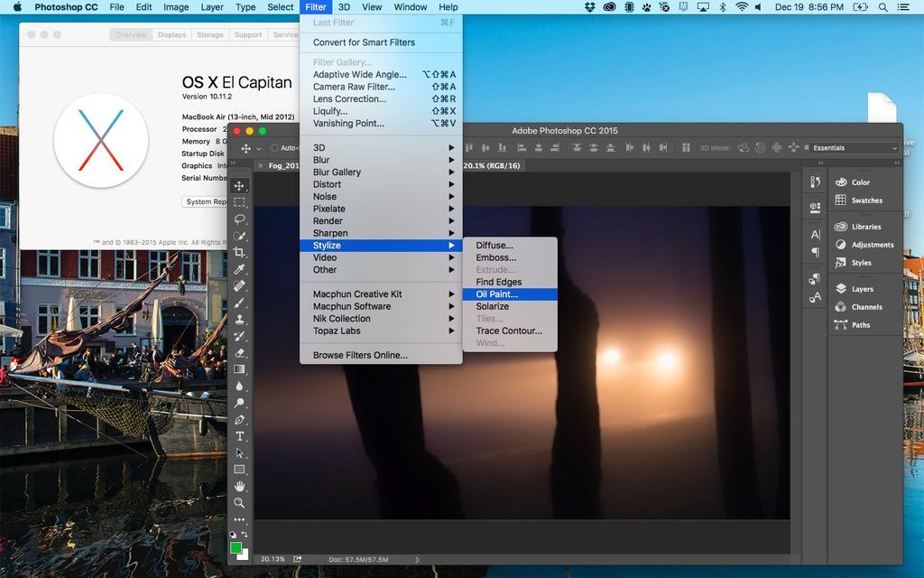Pick the Eyedropper tool
Screen dimensions: 924x578
tap(239, 269)
